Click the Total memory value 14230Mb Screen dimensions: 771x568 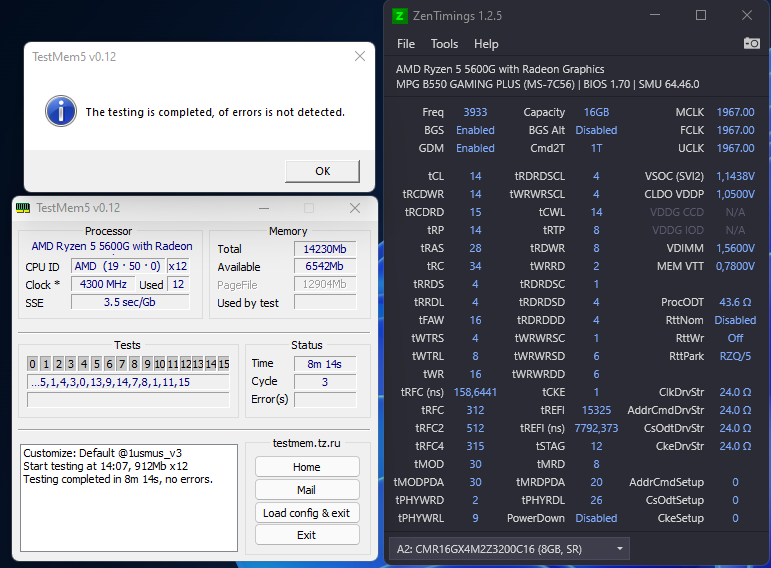pyautogui.click(x=325, y=249)
